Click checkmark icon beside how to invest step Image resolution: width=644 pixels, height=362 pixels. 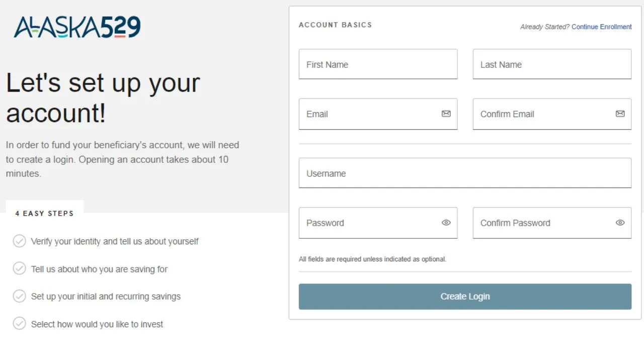point(19,324)
